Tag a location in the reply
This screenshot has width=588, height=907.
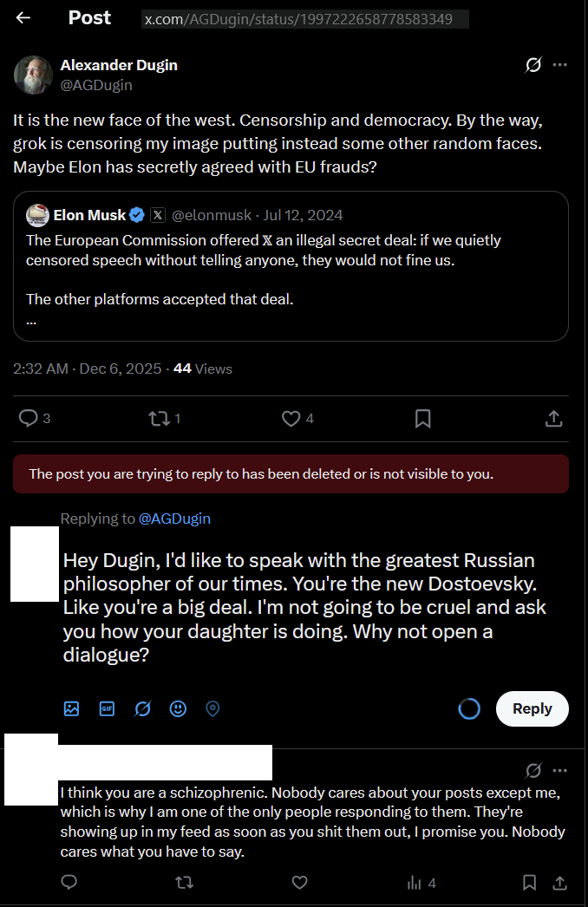click(x=212, y=708)
